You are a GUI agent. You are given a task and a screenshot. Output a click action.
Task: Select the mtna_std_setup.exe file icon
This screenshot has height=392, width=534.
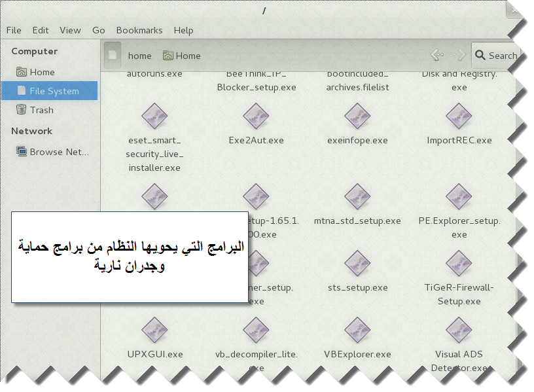(x=357, y=197)
